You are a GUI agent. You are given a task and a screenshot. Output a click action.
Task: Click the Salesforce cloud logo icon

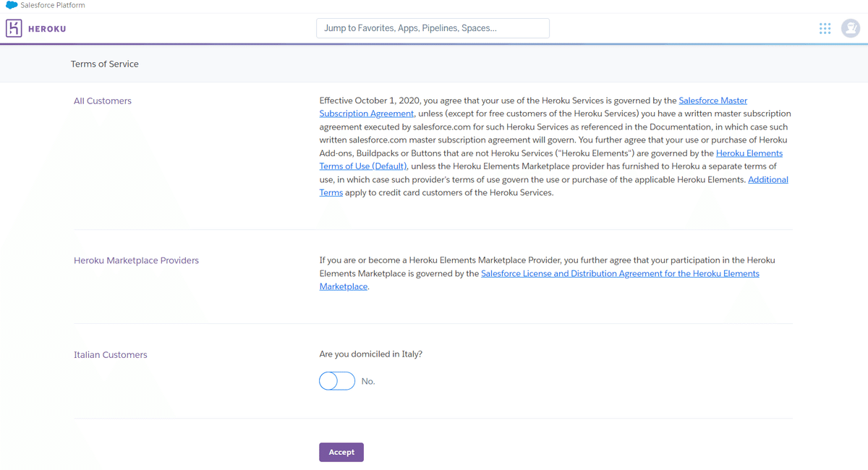pyautogui.click(x=12, y=5)
